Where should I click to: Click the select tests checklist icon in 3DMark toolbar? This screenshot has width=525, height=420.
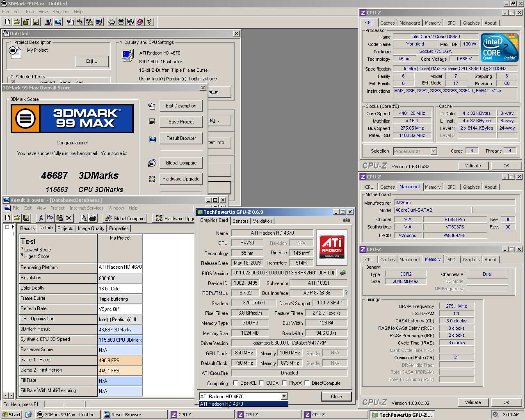pyautogui.click(x=80, y=22)
